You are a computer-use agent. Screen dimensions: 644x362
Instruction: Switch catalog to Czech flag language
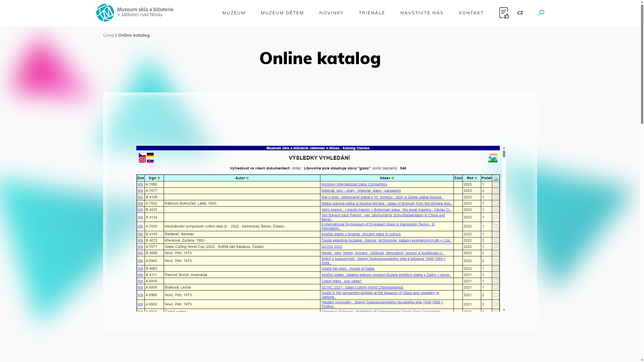[x=142, y=155]
